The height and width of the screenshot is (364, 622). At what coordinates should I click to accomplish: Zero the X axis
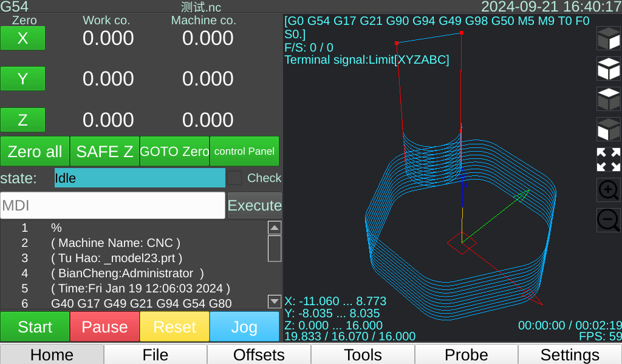[x=22, y=38]
